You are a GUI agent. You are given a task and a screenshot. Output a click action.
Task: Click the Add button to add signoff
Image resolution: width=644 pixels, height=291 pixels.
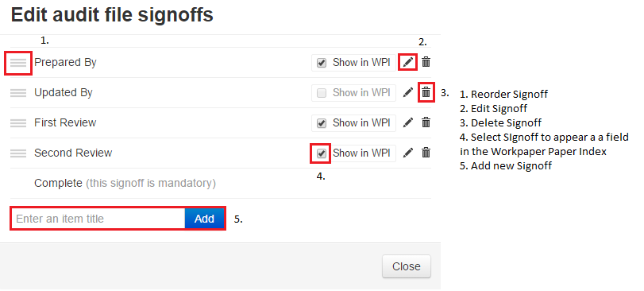[204, 219]
